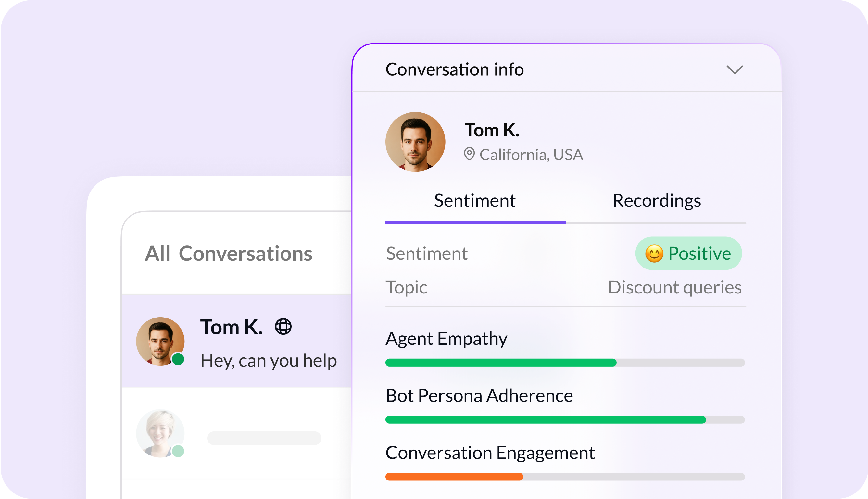868x499 pixels.
Task: Open the blonde woman's conversation avatar
Action: [160, 433]
